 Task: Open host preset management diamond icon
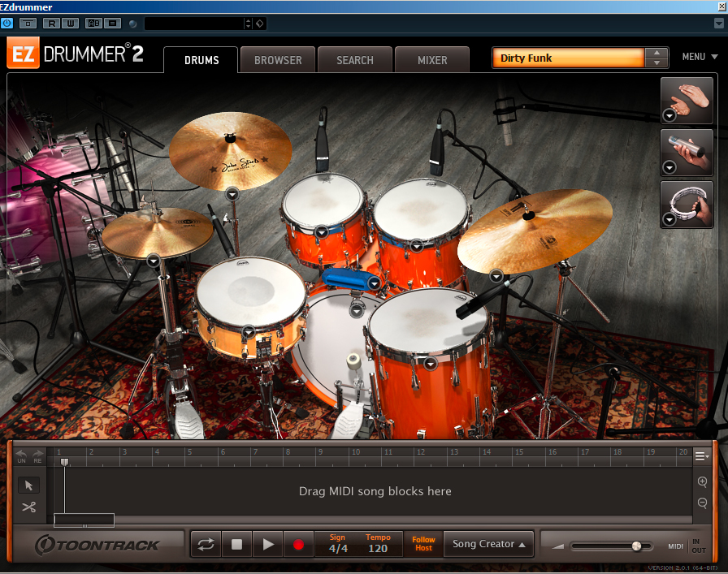click(260, 24)
